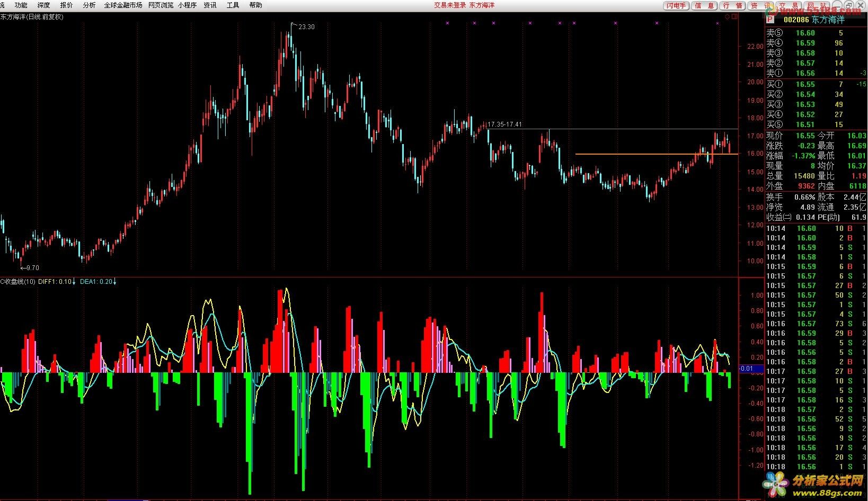Click the red P icon beside stock code

point(770,20)
